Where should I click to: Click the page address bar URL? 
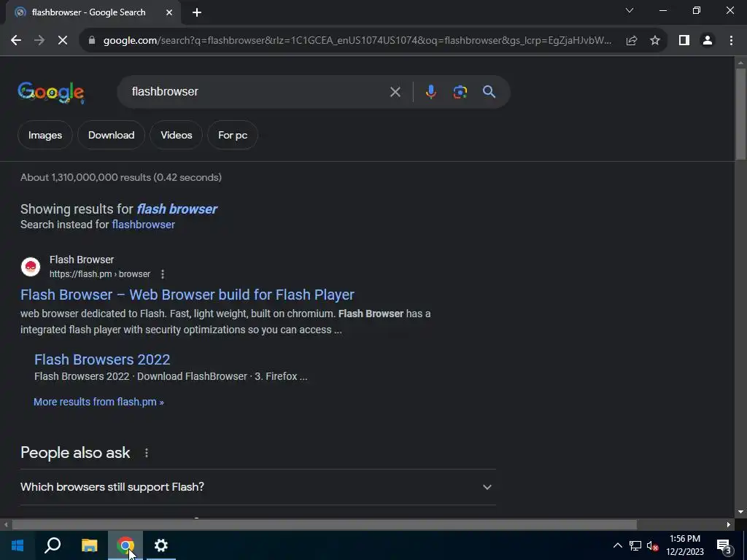coord(357,41)
